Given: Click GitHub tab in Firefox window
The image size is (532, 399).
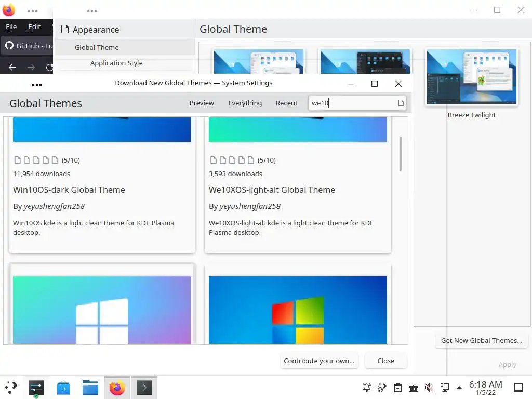Looking at the screenshot, I should point(27,46).
